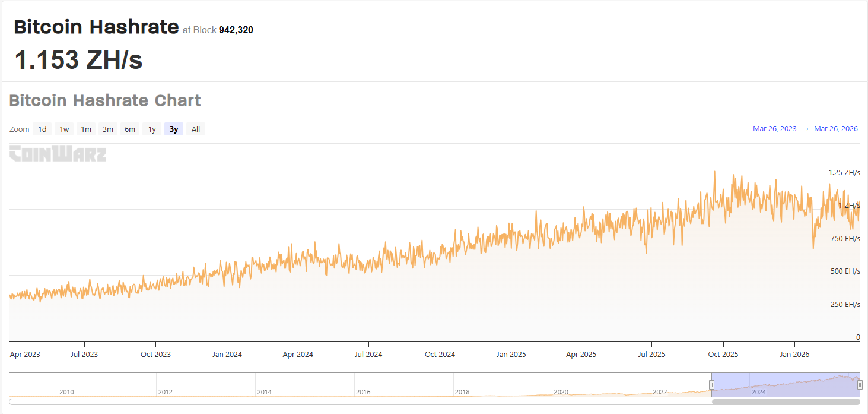Open the end date Mar 26, 2026
This screenshot has height=414, width=868.
tap(836, 128)
